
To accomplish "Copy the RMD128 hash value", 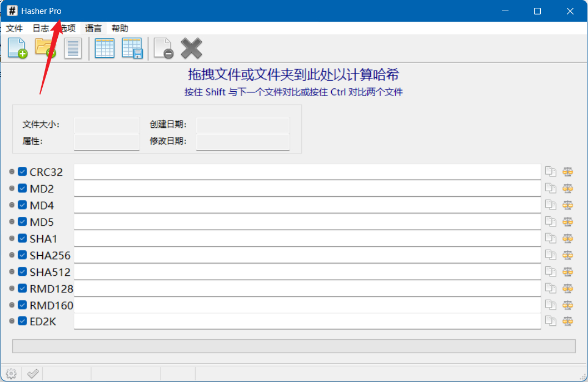I will [551, 288].
